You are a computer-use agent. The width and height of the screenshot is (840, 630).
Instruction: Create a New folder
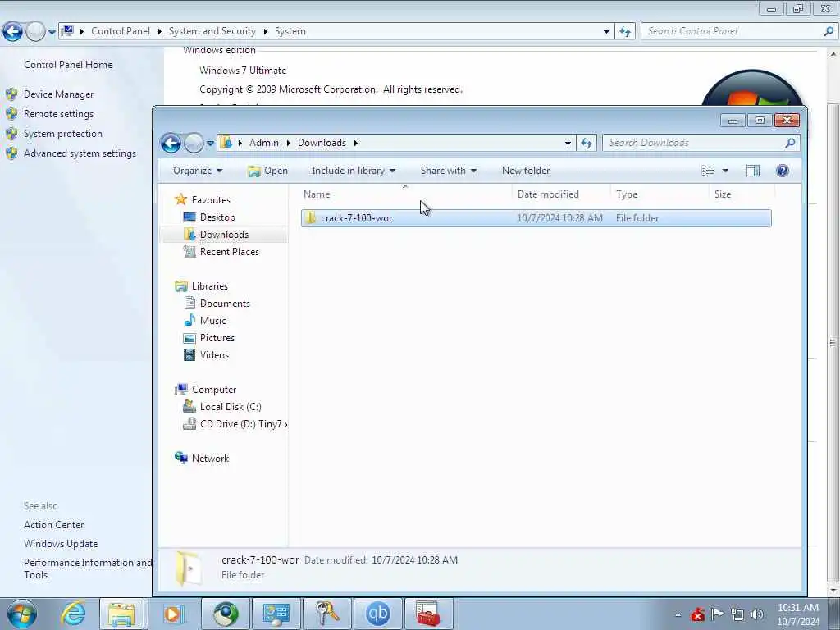526,171
